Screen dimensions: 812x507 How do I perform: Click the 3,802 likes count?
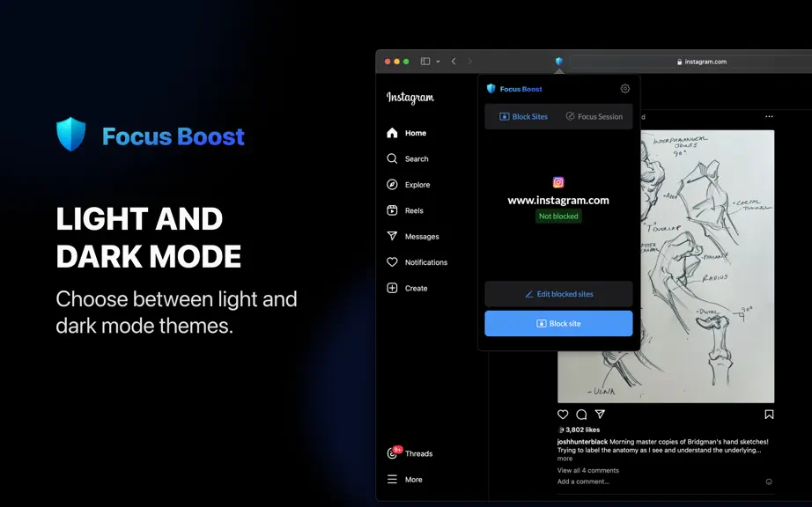[583, 430]
